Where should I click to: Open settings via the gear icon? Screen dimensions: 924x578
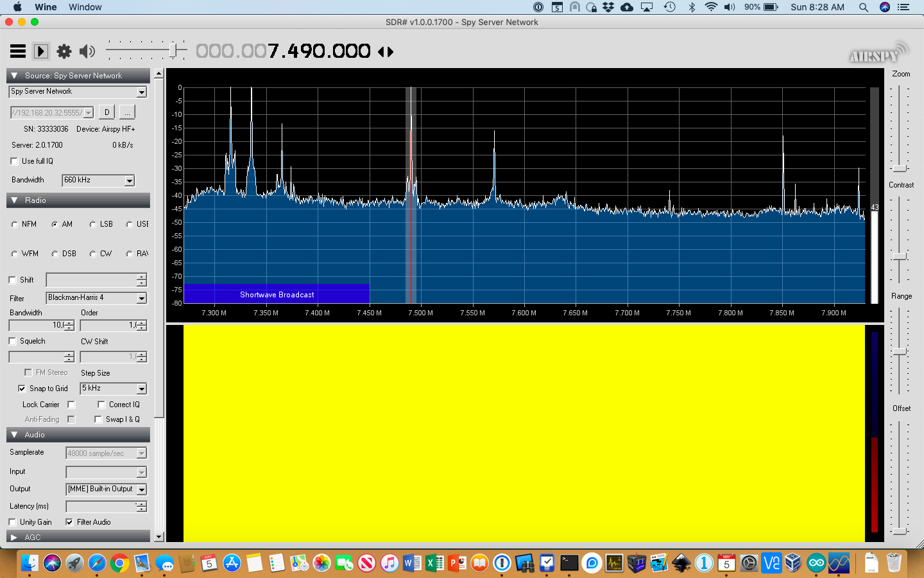(x=64, y=51)
